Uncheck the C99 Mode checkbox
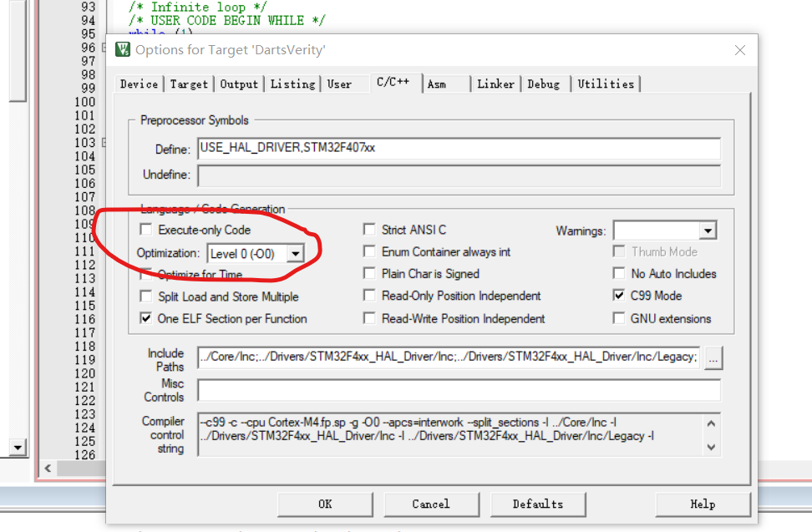Image resolution: width=812 pixels, height=532 pixels. (619, 296)
